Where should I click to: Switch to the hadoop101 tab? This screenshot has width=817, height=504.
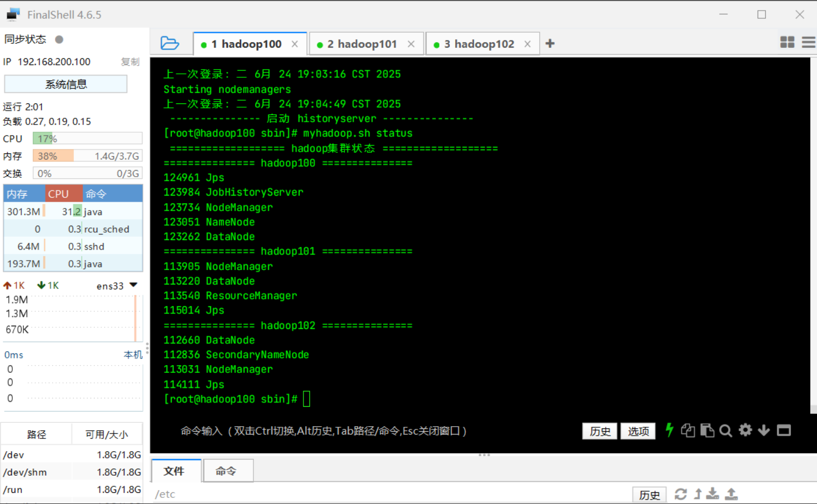tap(361, 44)
